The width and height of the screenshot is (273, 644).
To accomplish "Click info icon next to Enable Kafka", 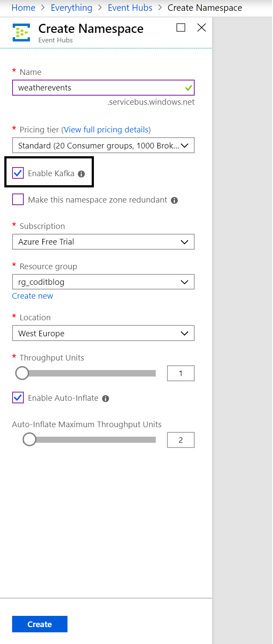I will tap(81, 174).
